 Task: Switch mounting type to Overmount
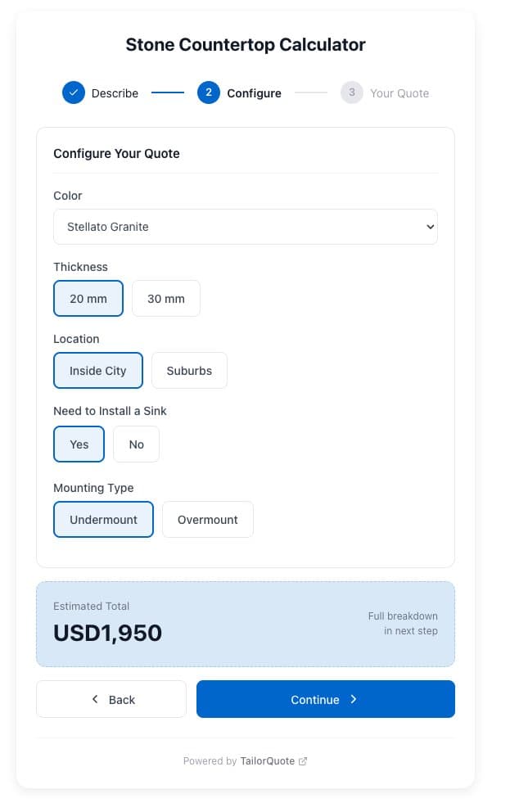[x=208, y=519]
